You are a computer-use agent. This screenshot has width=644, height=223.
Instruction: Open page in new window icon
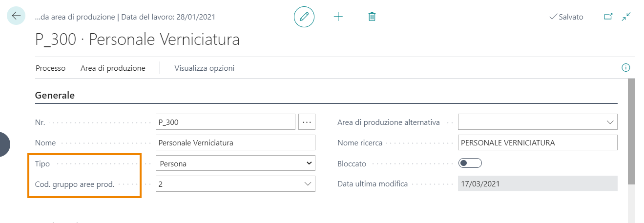pyautogui.click(x=608, y=17)
